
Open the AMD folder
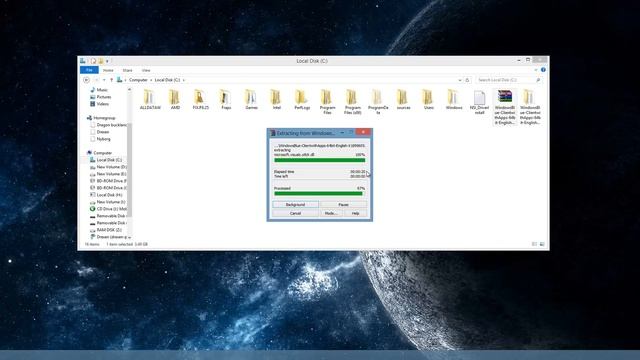175,100
